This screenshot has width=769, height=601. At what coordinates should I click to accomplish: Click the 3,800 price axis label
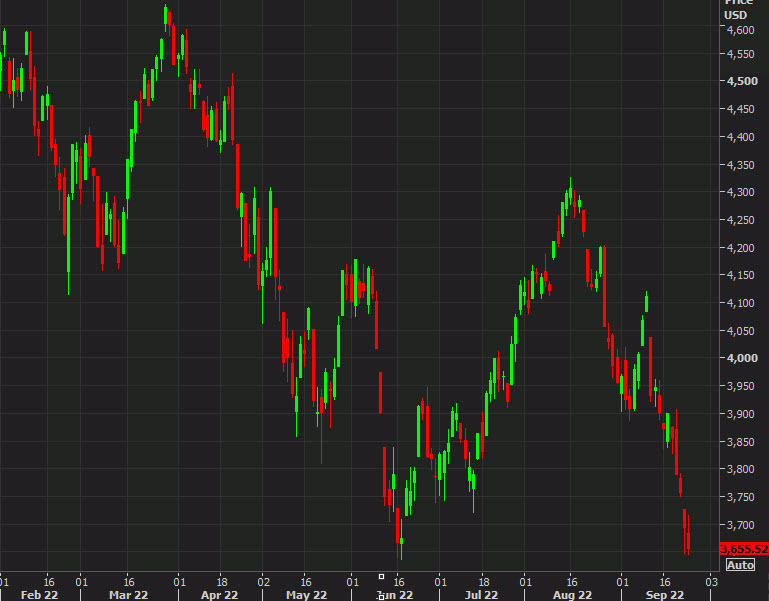pyautogui.click(x=741, y=470)
